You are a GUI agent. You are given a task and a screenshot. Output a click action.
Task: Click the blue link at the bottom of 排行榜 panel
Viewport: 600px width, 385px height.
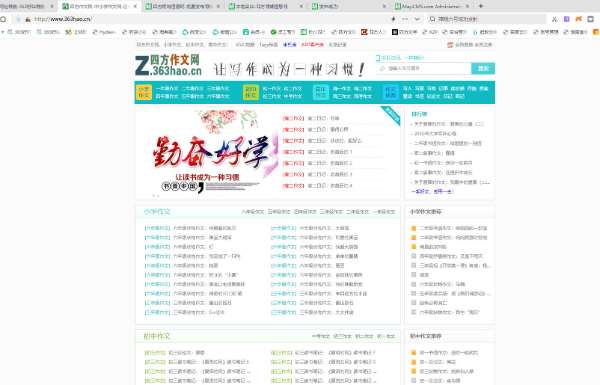point(432,191)
